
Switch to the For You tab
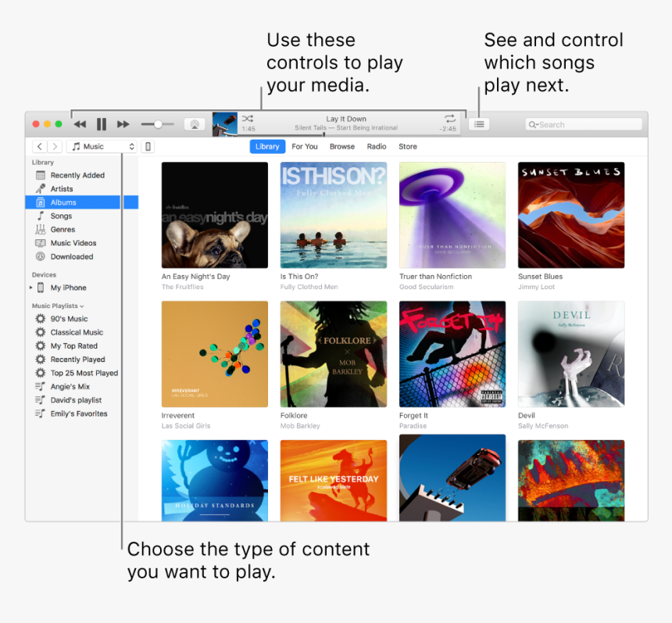point(305,147)
